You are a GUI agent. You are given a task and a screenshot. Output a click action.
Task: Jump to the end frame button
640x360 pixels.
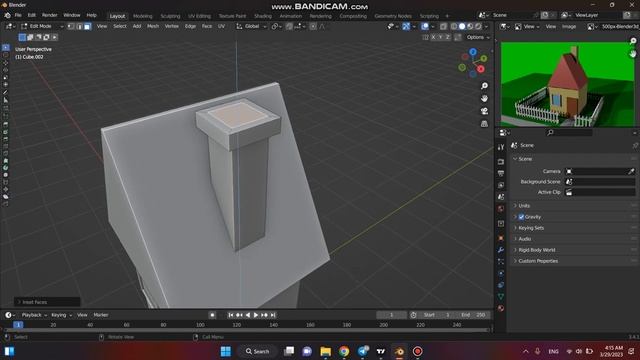(x=273, y=315)
